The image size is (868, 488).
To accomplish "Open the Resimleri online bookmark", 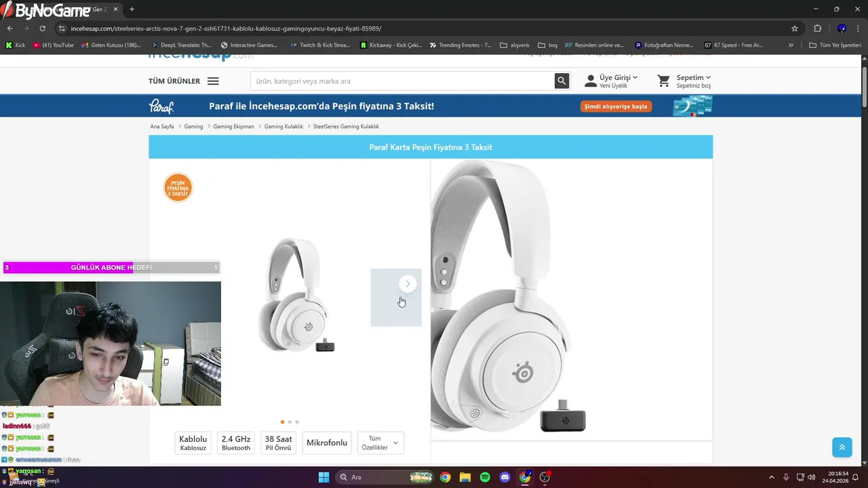I will (594, 45).
